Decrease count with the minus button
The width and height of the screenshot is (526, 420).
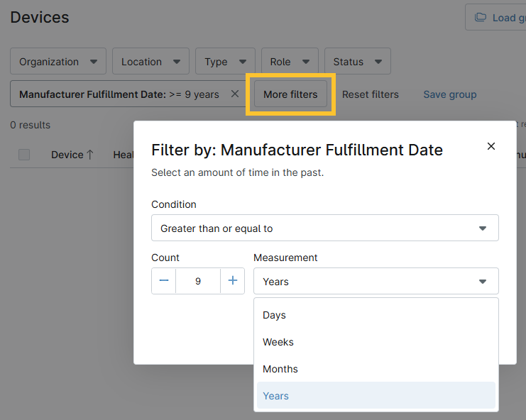coord(164,281)
